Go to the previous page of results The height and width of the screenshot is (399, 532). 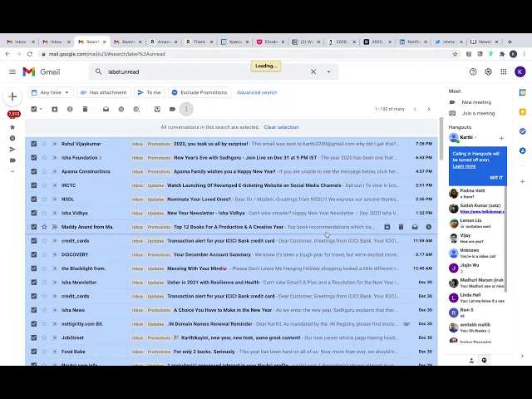[x=415, y=109]
